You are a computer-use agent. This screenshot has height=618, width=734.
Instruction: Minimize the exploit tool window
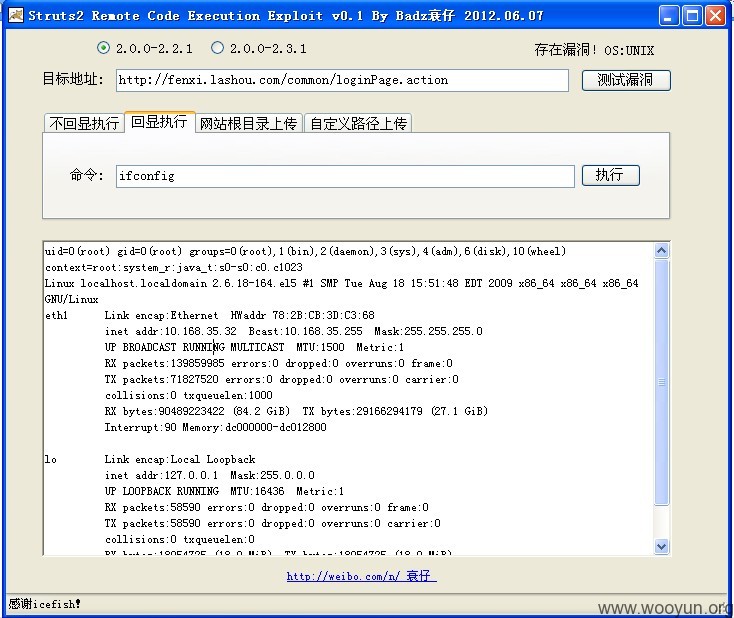tap(668, 15)
